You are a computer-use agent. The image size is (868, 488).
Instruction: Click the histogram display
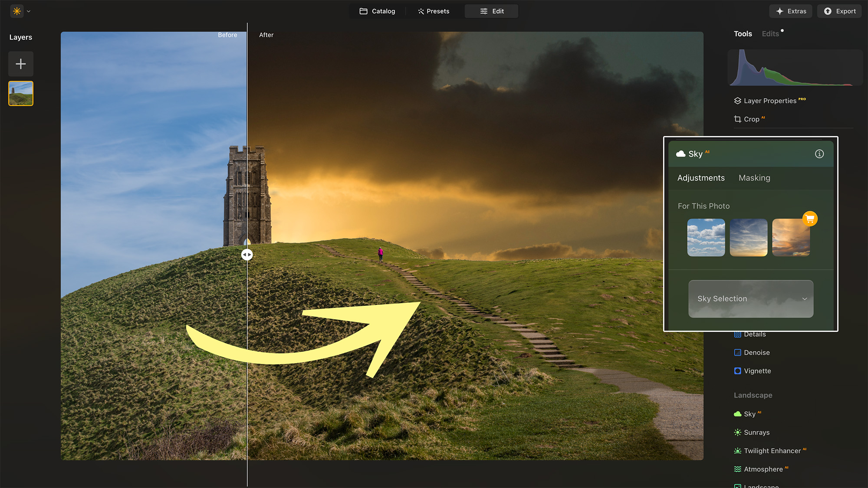coord(795,67)
